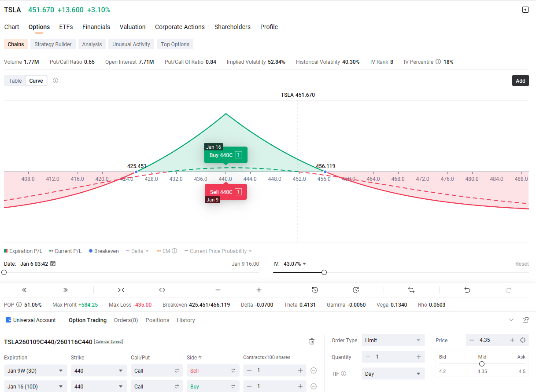The height and width of the screenshot is (392, 536).
Task: Open the Jan 16 (10D) expiration dropdown
Action: (35, 386)
